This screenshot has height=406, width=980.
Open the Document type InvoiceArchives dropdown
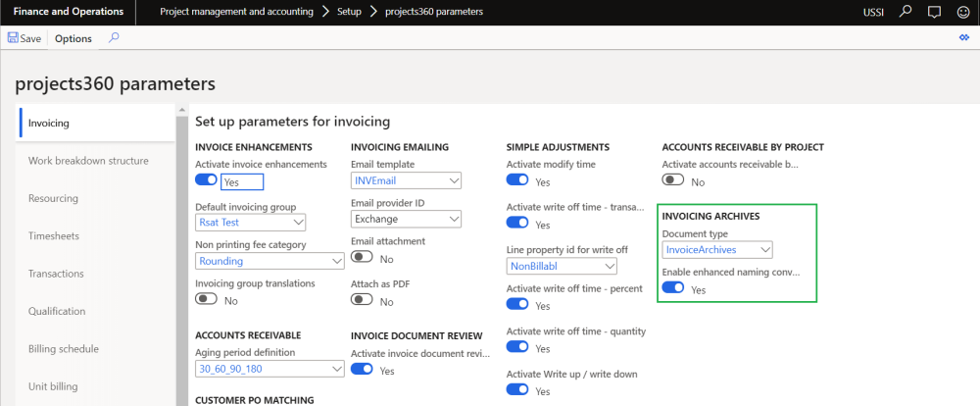pyautogui.click(x=764, y=250)
